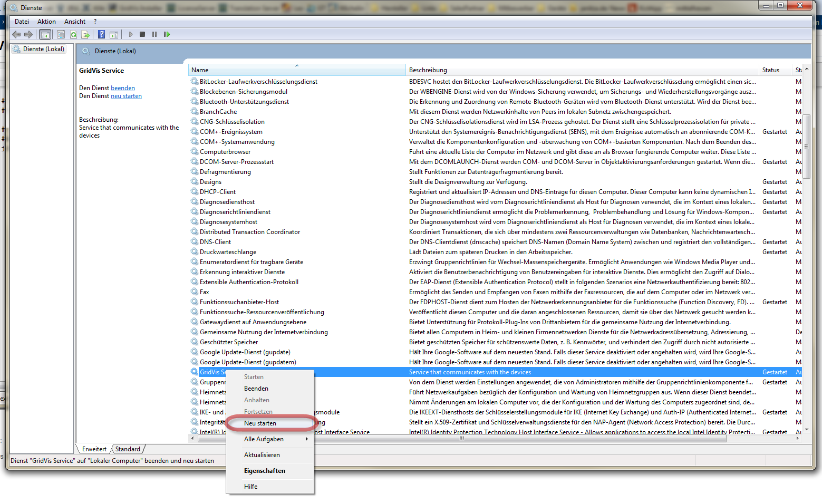Click the Refresh toolbar icon

point(73,35)
